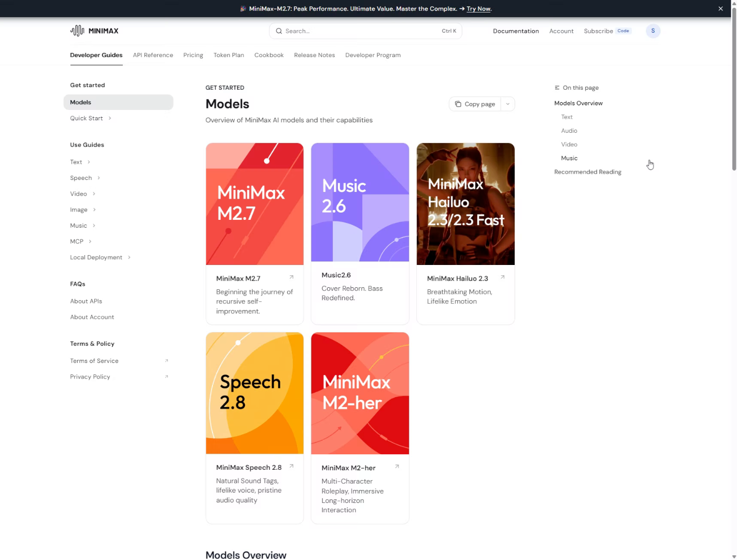Screen dimensions: 737x560
Task: Click the Copy page icon
Action: [458, 104]
